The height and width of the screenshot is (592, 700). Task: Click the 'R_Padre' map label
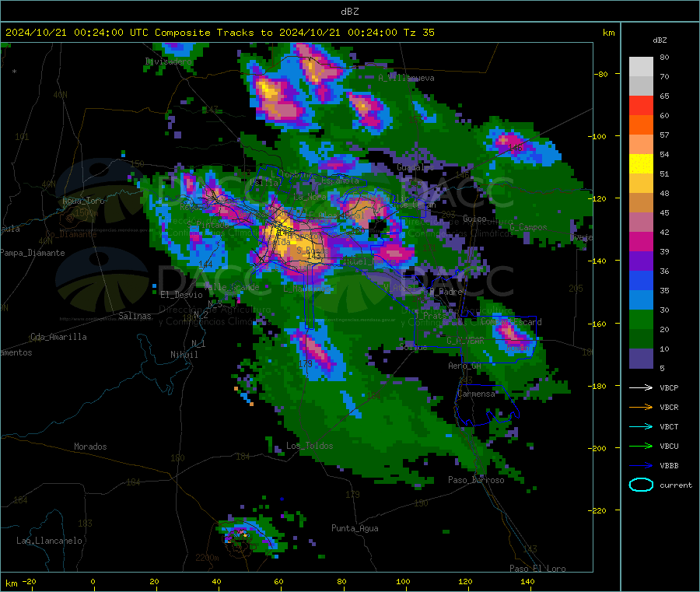[446, 292]
